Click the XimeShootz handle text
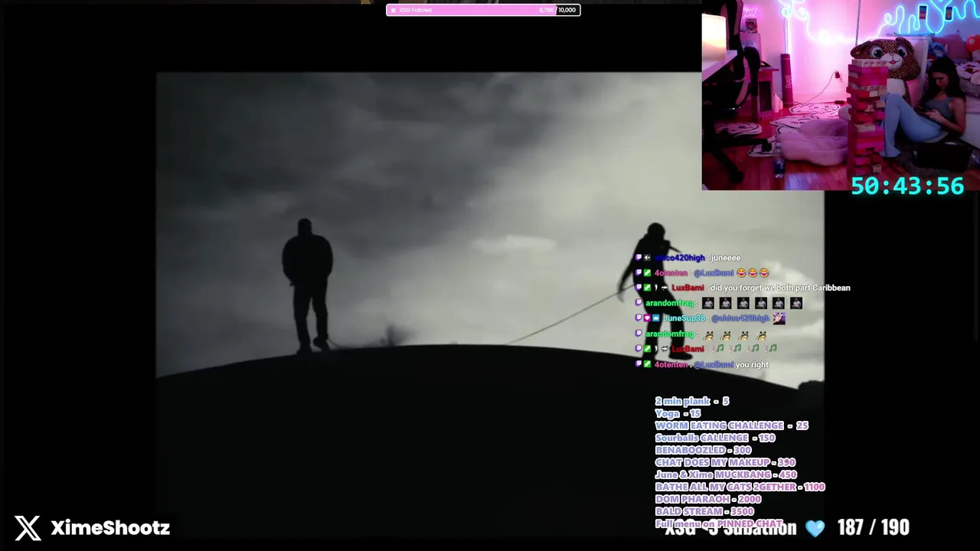 110,527
